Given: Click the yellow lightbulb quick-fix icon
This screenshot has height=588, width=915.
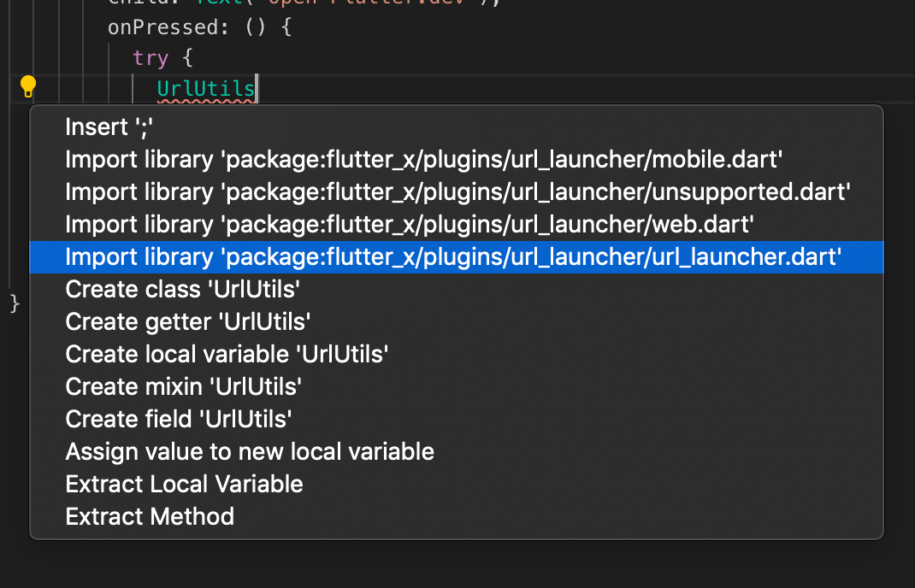Looking at the screenshot, I should click(x=27, y=86).
